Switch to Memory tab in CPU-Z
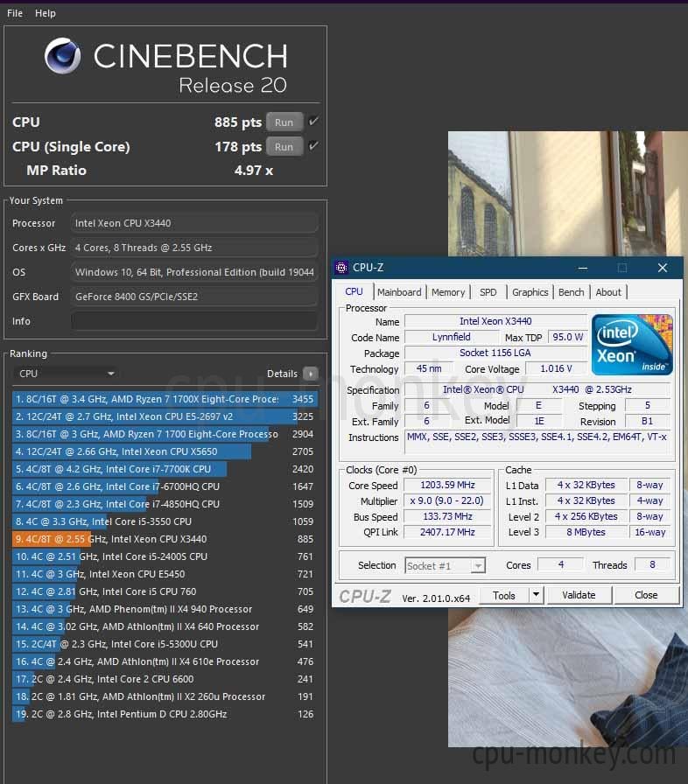The image size is (688, 784). click(448, 292)
